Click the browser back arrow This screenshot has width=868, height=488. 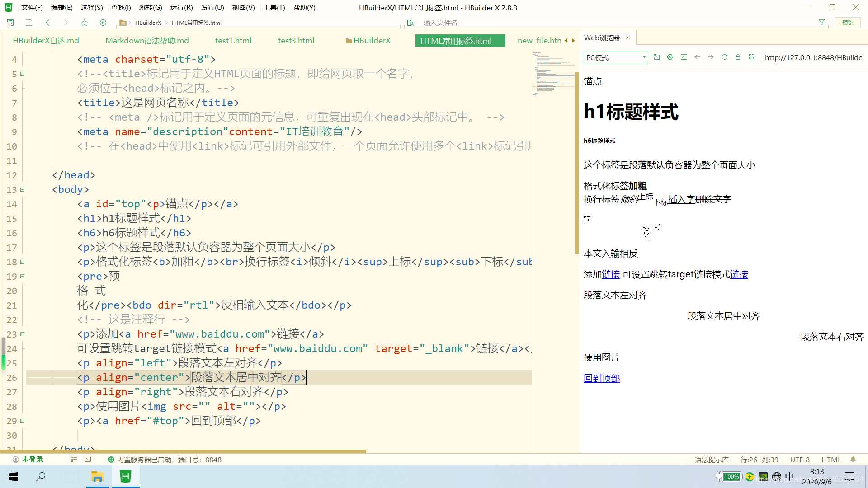[698, 57]
